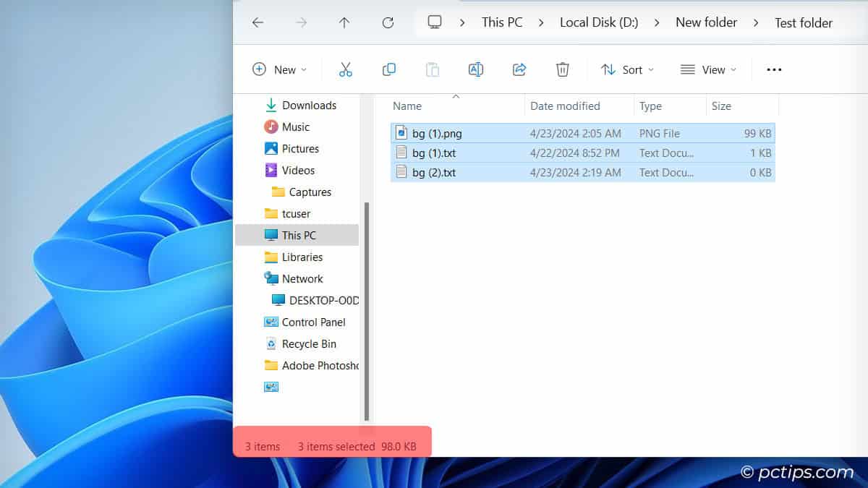Share the selected items

click(519, 69)
